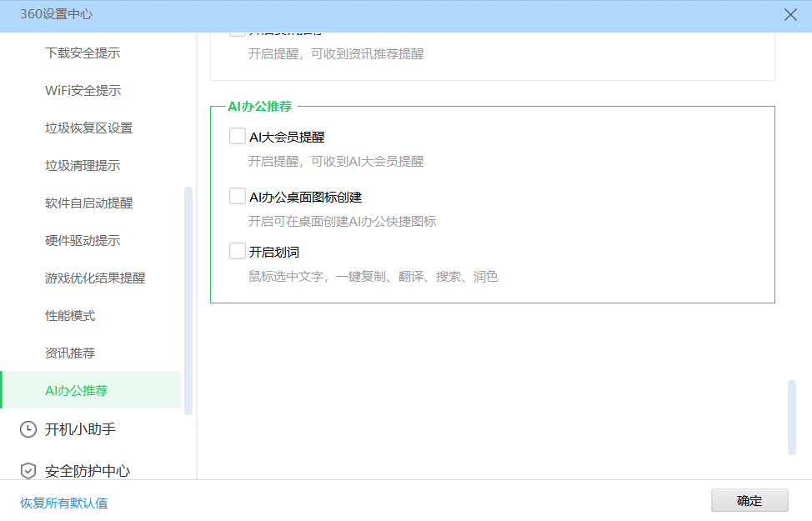
Task: Click the 360设置中心 window title
Action: point(56,14)
